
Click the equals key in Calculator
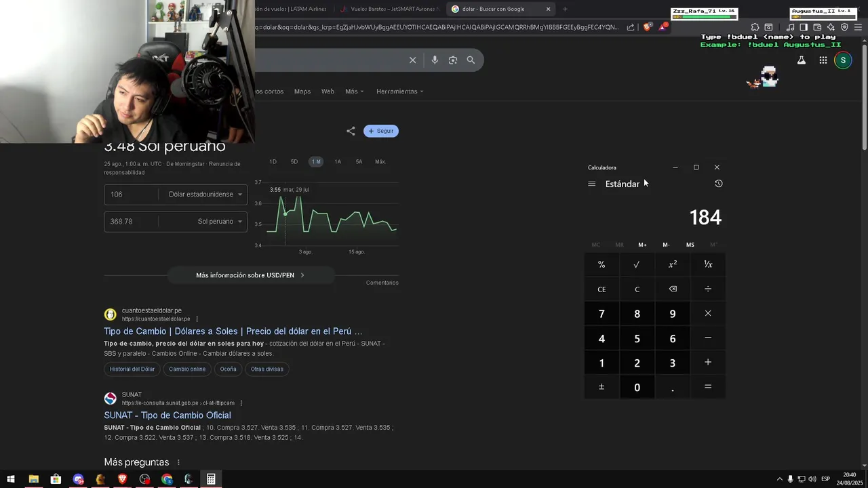coord(708,387)
